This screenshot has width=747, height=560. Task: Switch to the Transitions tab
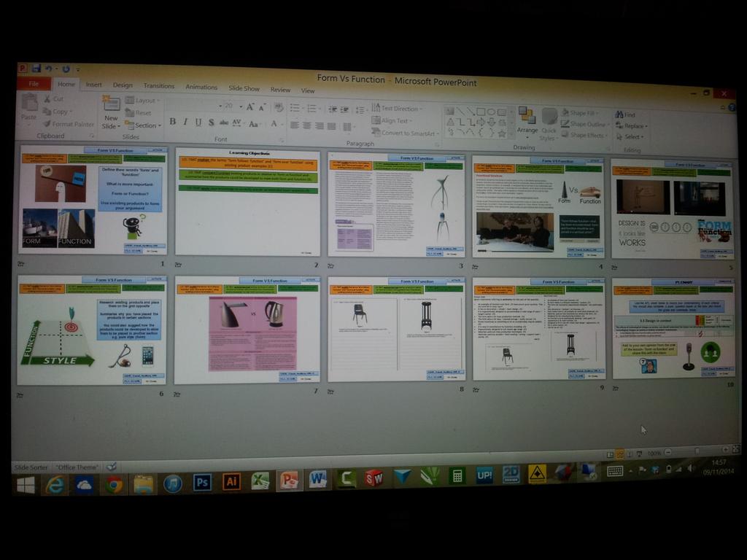(158, 86)
